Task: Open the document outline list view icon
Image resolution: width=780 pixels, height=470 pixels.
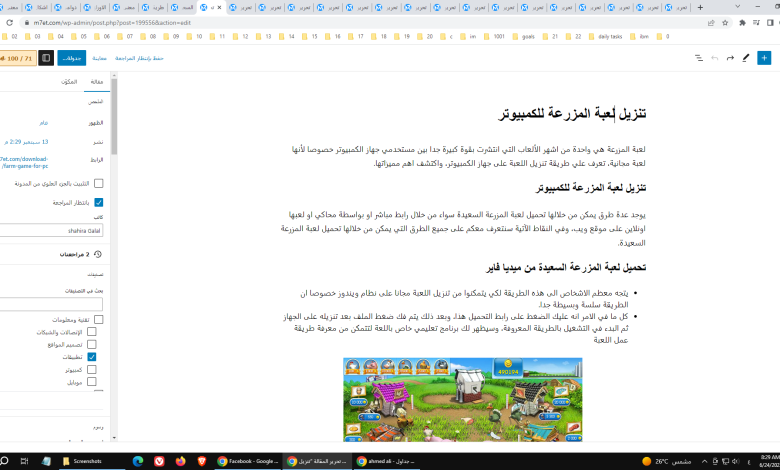Action: (699, 58)
